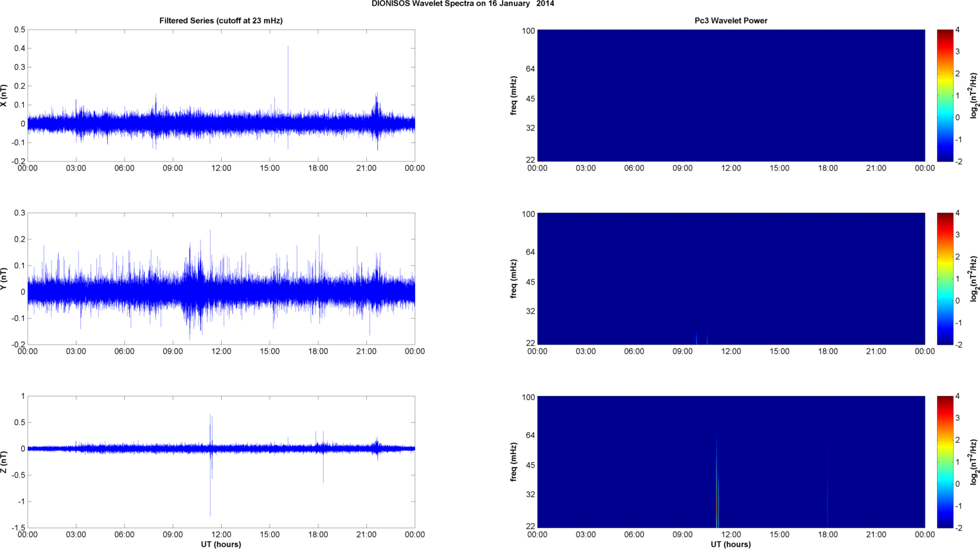The height and width of the screenshot is (549, 980).
Task: Click the bright streak near 11:00 in bottom spectrogram
Action: coord(717,482)
